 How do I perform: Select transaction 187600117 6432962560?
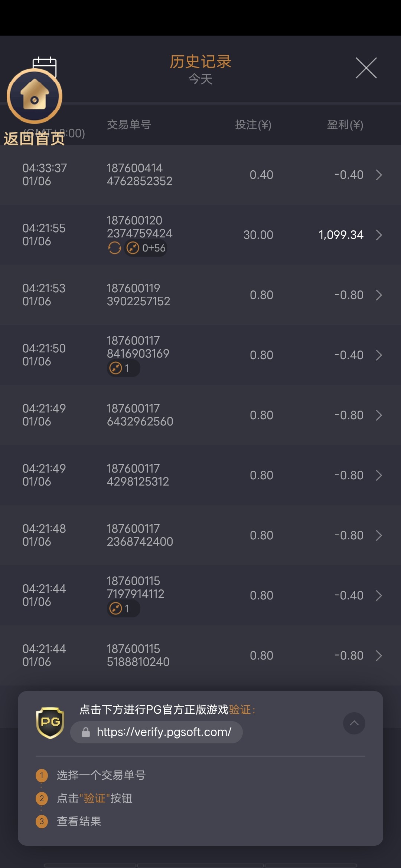(x=140, y=415)
